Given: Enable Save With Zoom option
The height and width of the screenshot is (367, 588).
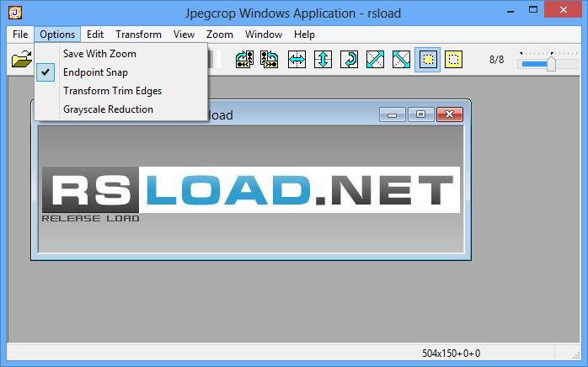Looking at the screenshot, I should [99, 54].
